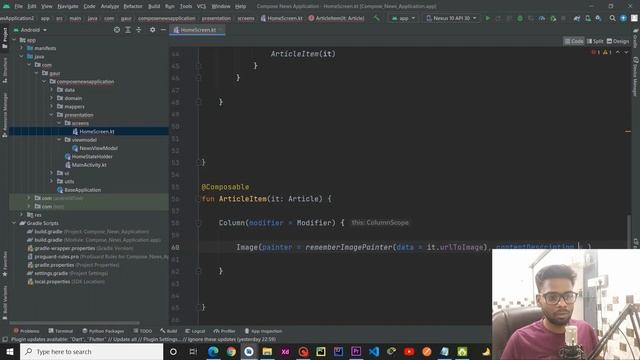Expand the manifests folder
This screenshot has height=360, width=640.
[22, 48]
